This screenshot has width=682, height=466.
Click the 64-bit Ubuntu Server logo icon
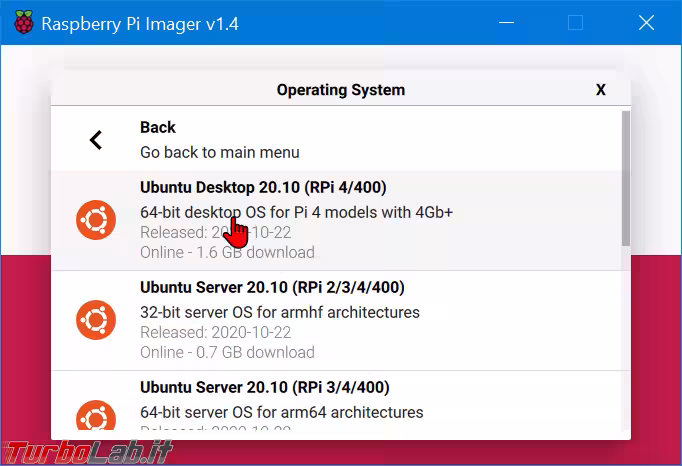pos(96,418)
